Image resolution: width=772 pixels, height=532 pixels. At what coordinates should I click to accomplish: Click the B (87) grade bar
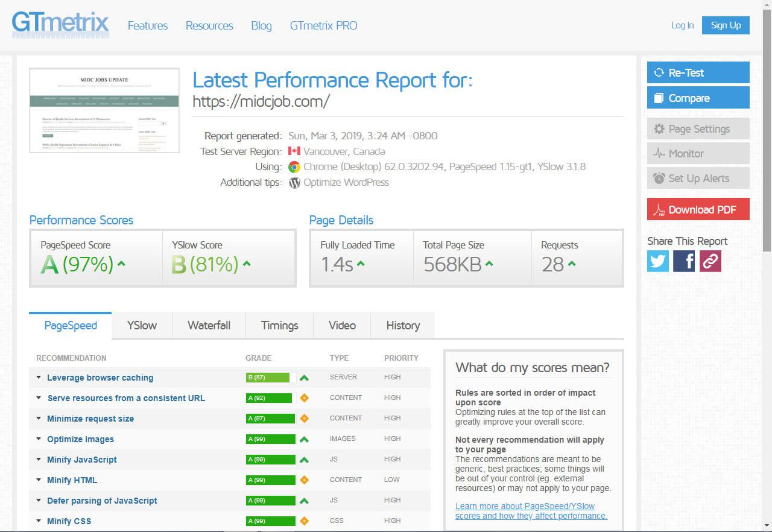(x=269, y=378)
